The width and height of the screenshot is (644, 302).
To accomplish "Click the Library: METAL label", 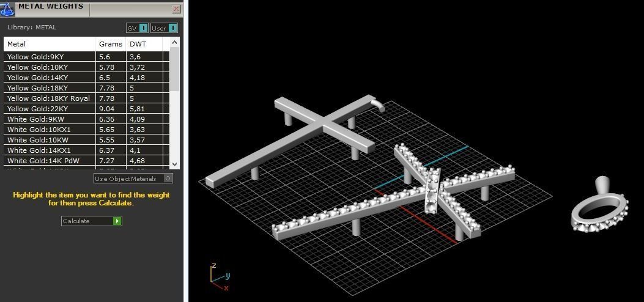I will [x=32, y=28].
